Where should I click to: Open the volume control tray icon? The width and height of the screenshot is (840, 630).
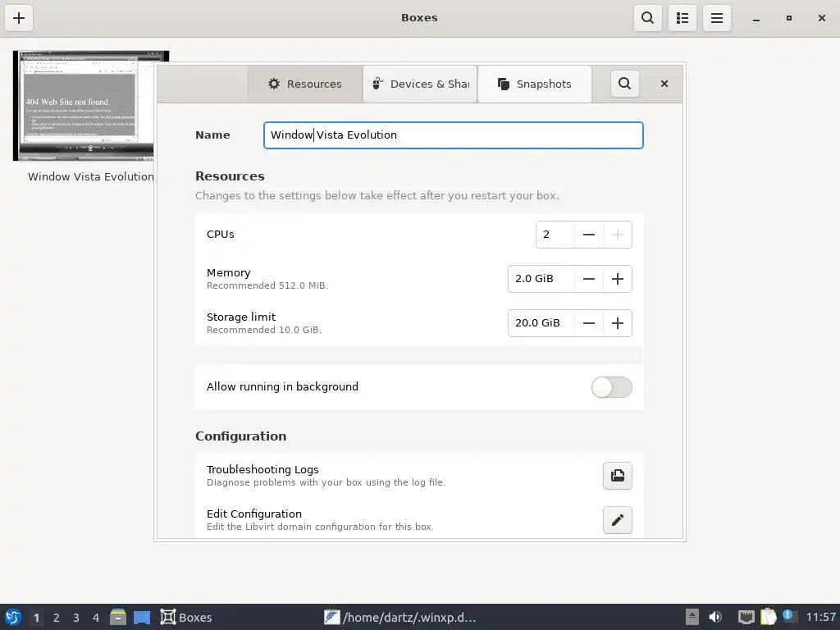715,617
